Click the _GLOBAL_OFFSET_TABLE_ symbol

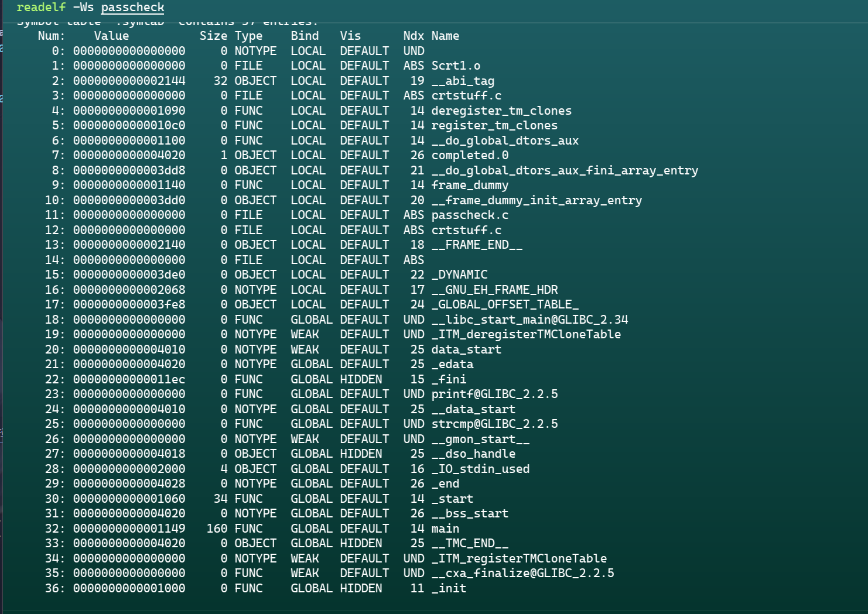505,305
